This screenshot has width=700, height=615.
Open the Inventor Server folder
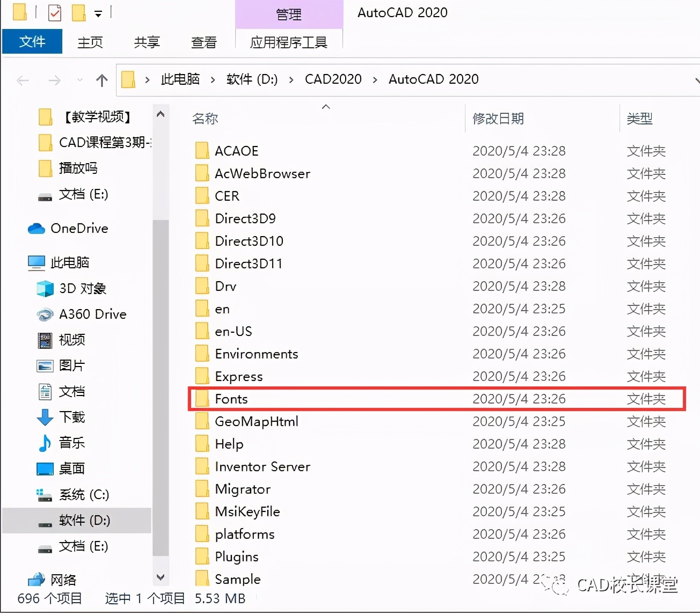tap(262, 466)
